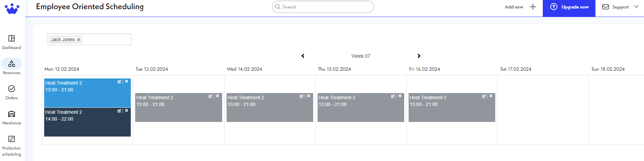Expand the Support dropdown
The width and height of the screenshot is (644, 161).
(x=636, y=7)
